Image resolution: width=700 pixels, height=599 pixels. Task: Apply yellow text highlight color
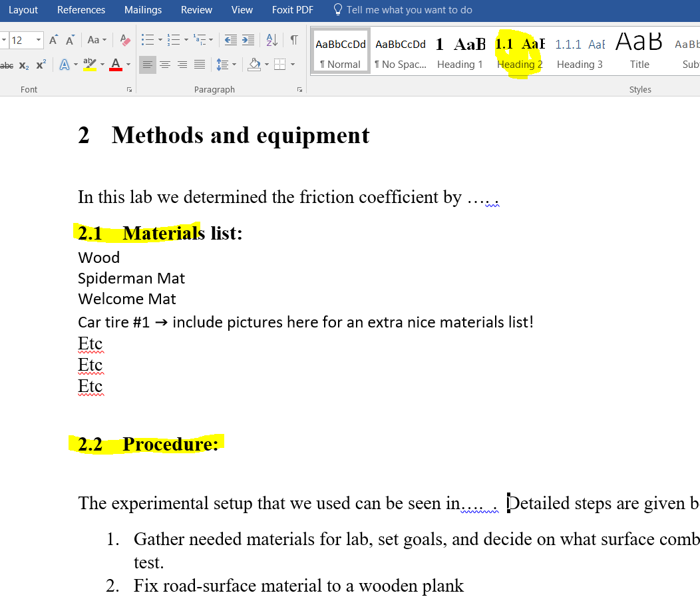click(90, 65)
